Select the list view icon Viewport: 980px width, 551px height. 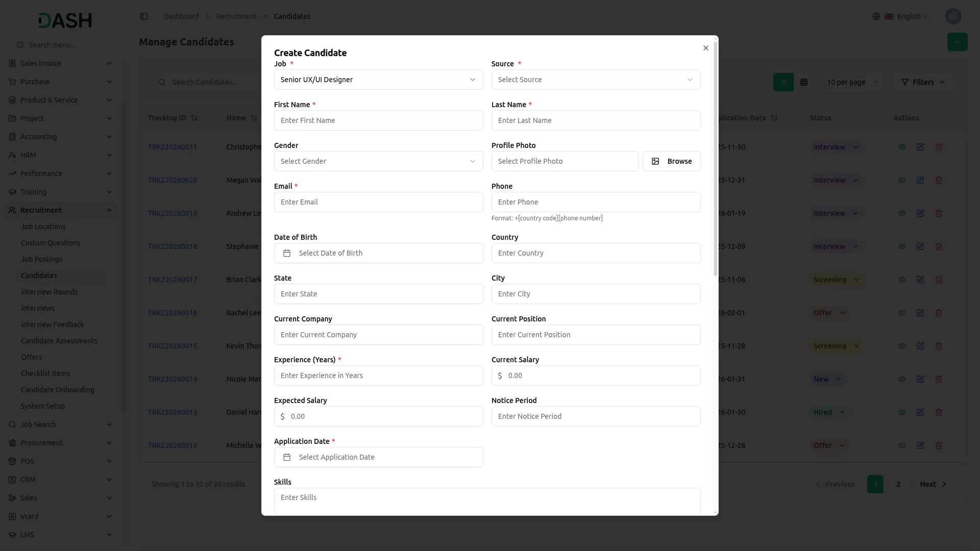783,82
